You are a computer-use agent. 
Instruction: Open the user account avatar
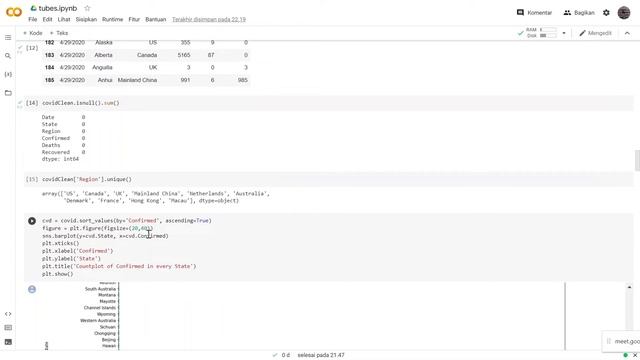point(624,13)
